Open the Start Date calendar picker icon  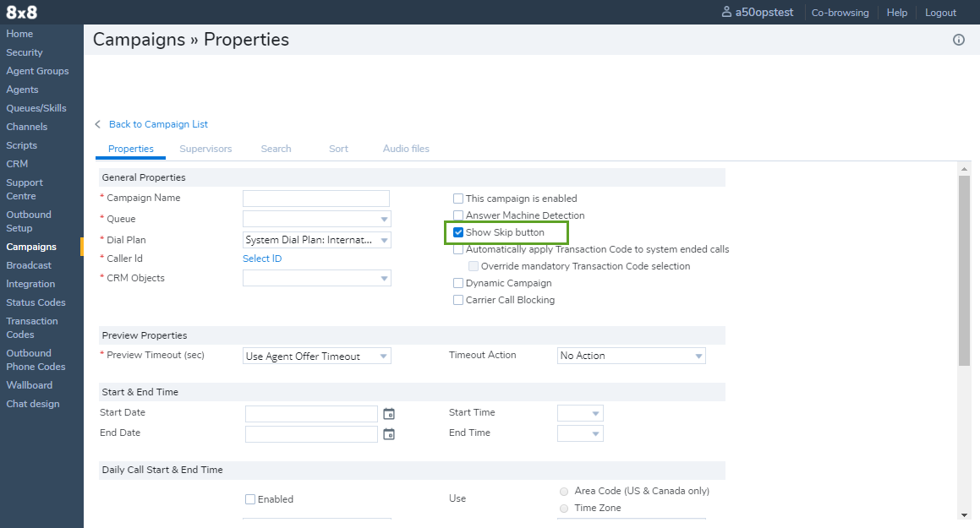(x=389, y=414)
